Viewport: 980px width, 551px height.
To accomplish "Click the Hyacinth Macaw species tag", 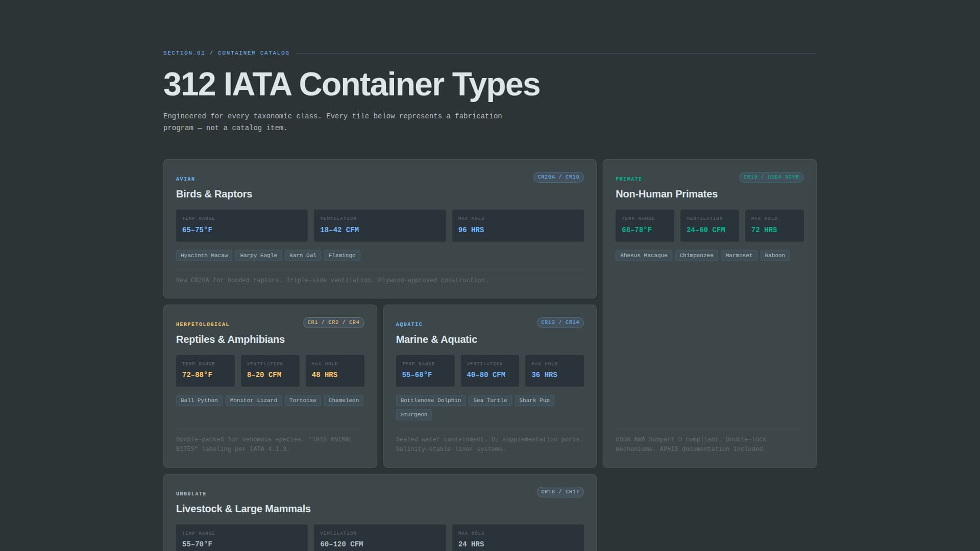I will point(204,256).
